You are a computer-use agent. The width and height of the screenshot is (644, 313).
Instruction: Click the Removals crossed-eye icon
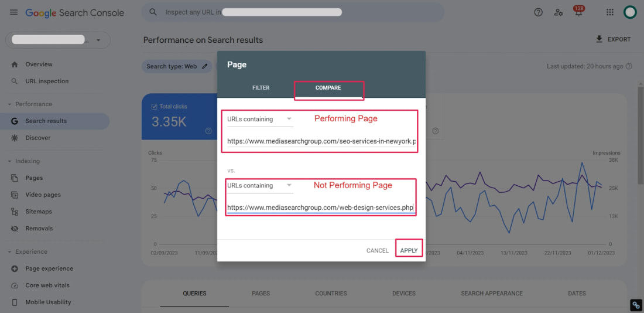click(x=15, y=228)
